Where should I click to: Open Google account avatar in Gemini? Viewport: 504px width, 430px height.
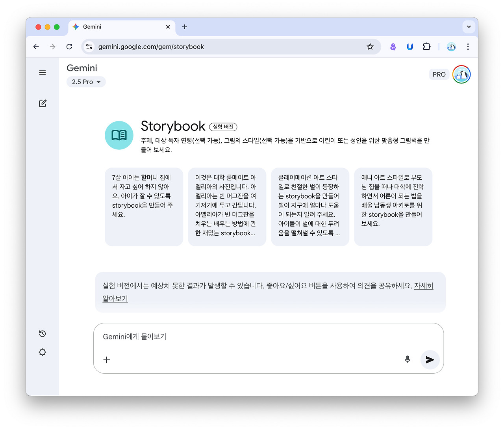pos(461,74)
